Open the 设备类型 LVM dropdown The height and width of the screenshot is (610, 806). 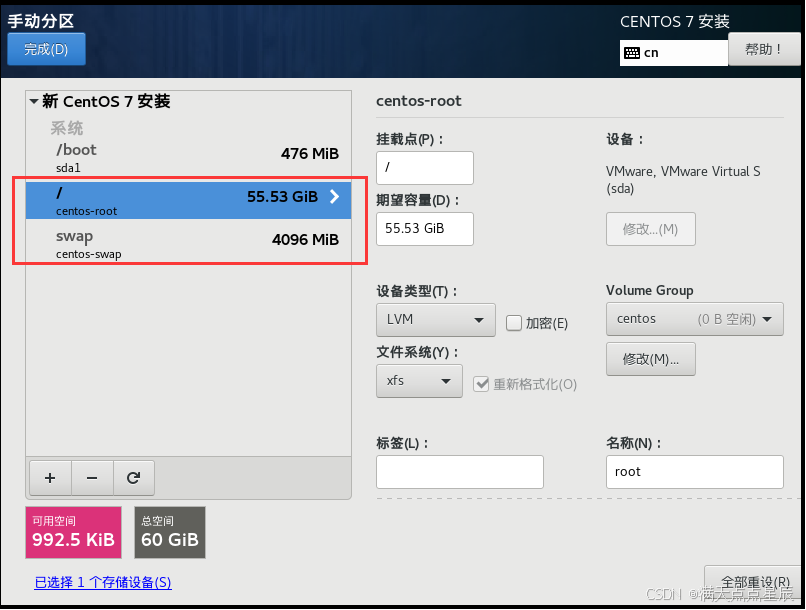pyautogui.click(x=436, y=320)
